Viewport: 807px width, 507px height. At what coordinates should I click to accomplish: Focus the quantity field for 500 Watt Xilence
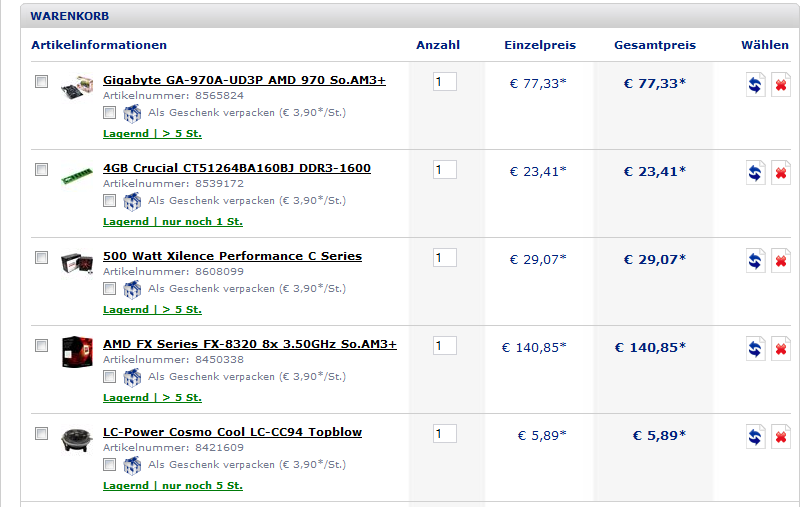[x=445, y=258]
